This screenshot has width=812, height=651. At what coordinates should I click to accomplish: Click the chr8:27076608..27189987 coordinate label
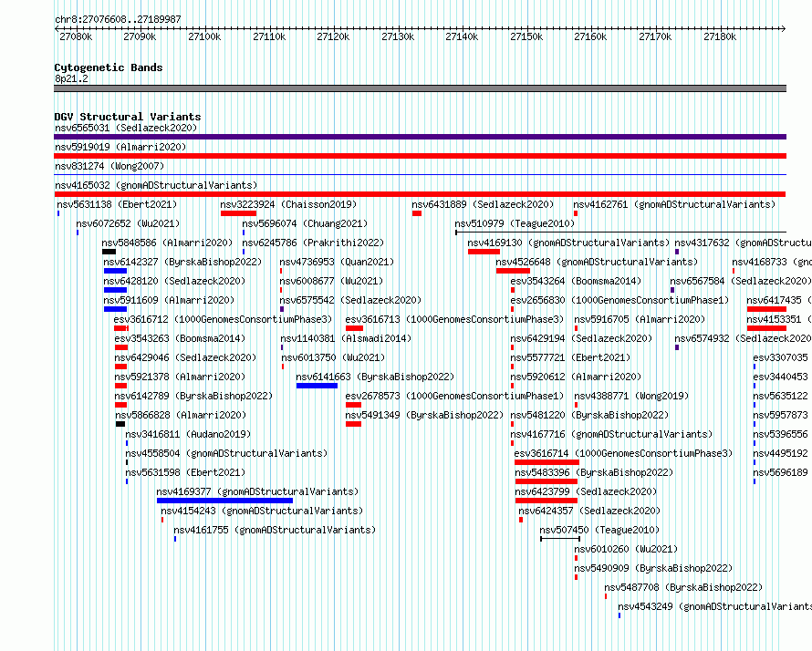tap(118, 19)
